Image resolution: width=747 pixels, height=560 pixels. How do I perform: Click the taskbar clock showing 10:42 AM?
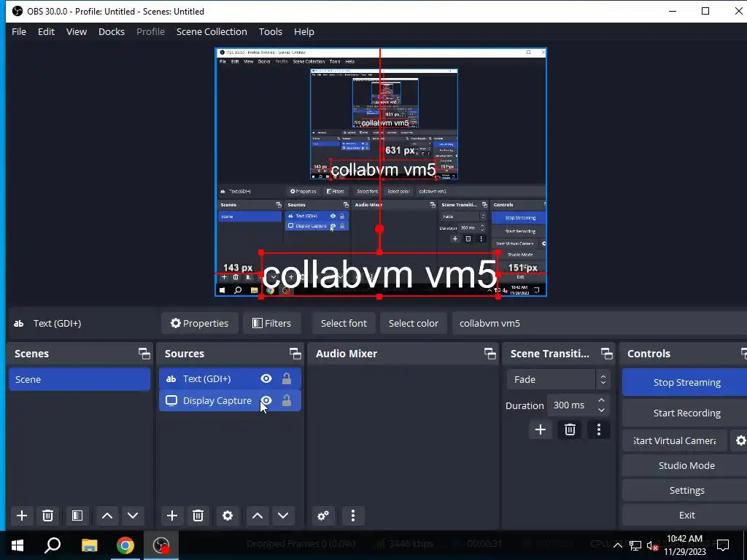click(x=684, y=545)
